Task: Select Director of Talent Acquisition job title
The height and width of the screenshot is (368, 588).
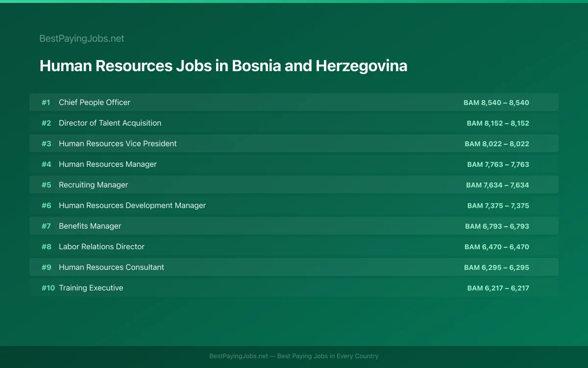Action: (x=110, y=123)
